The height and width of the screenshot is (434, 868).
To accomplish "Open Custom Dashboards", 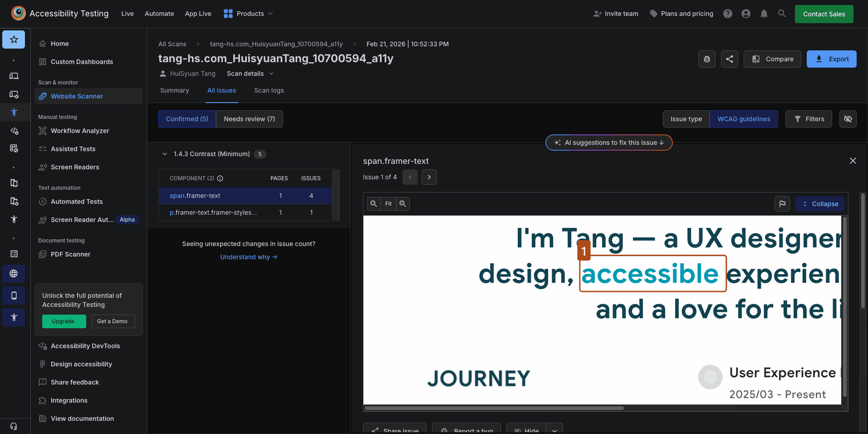I will coord(88,62).
